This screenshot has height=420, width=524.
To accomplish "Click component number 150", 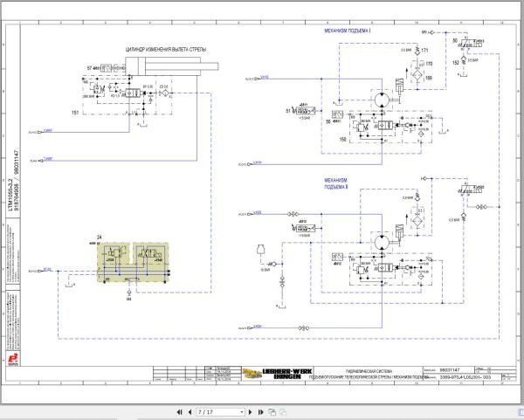I will pos(342,140).
